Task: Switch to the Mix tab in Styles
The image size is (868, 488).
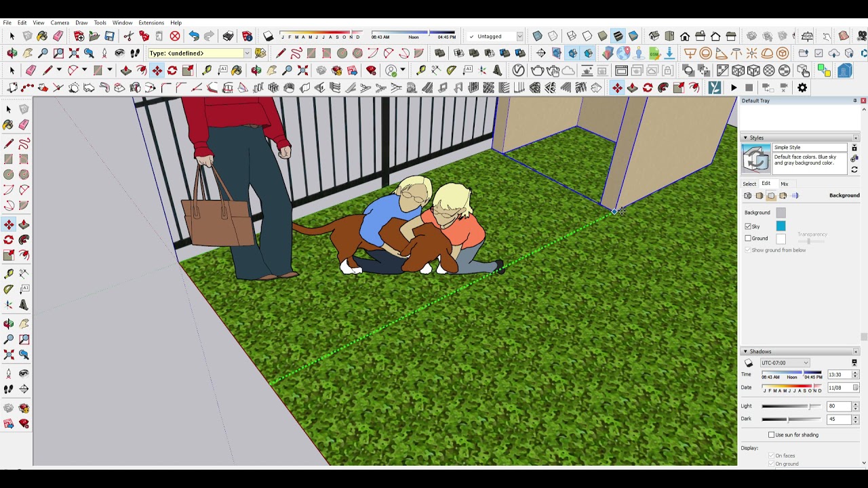Action: pyautogui.click(x=784, y=184)
